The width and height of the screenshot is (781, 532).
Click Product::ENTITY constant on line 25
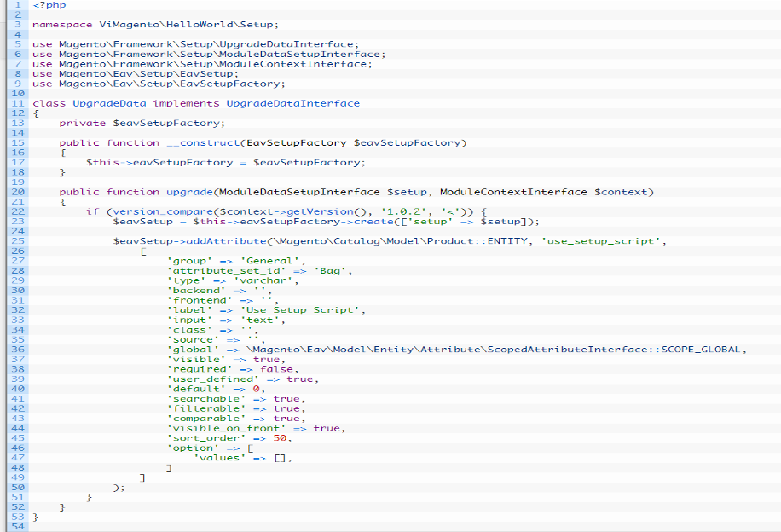tap(477, 241)
